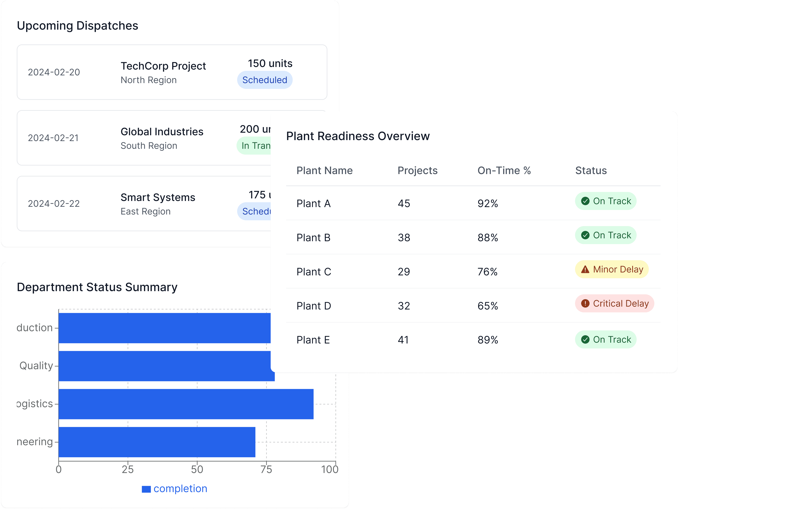Click the On Track check icon for Plant E
812x514 pixels.
(585, 339)
